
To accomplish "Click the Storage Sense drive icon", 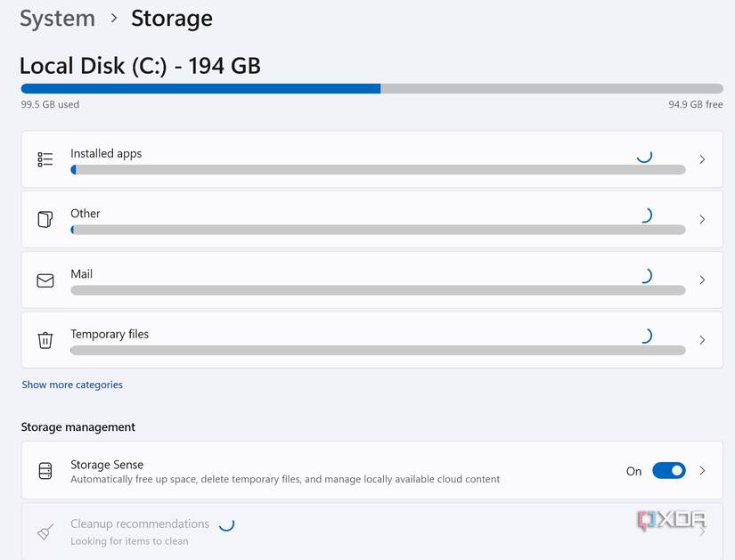I will 45,470.
